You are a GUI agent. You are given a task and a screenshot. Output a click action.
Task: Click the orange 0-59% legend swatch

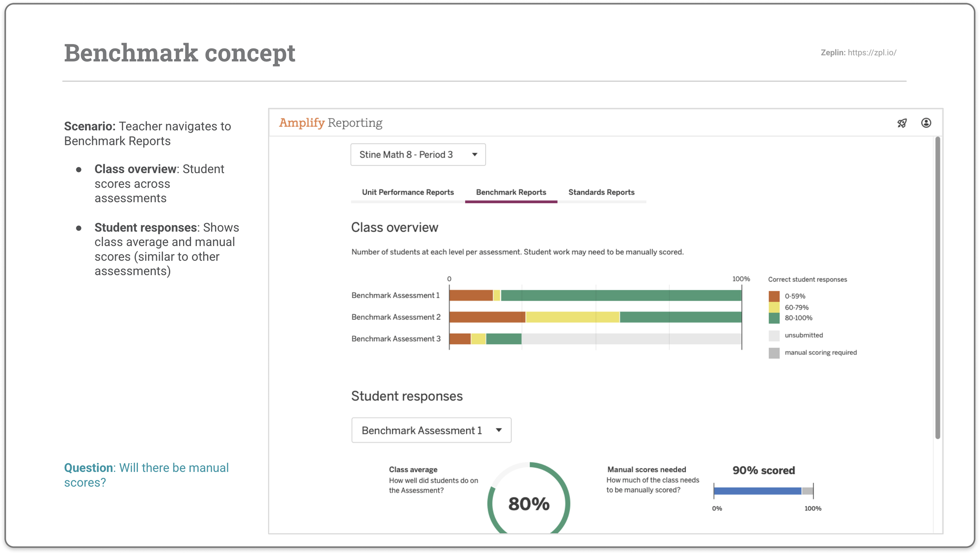[x=774, y=296]
